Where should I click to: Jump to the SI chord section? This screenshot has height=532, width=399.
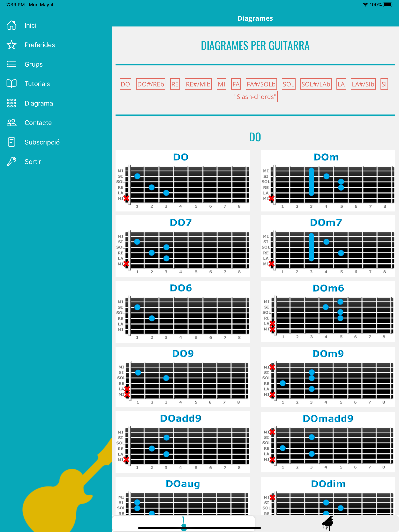tap(384, 84)
